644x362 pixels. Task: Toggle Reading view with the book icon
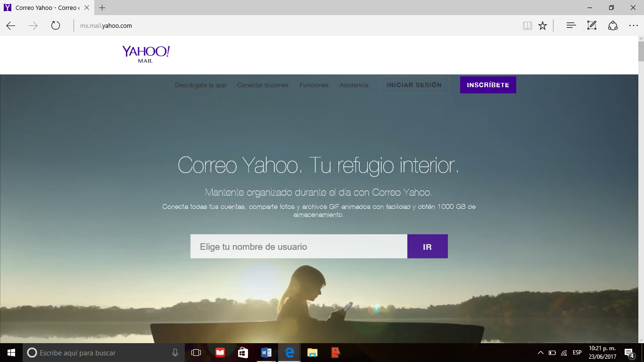point(527,25)
